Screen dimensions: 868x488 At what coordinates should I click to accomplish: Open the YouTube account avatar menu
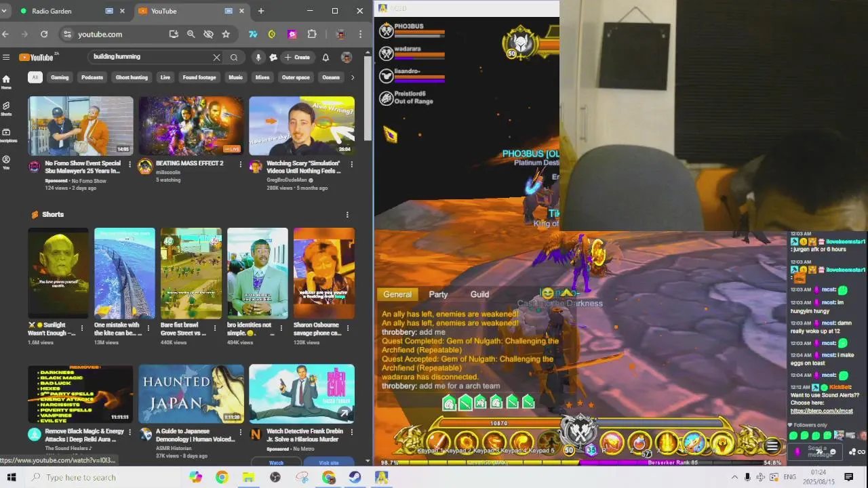tap(347, 58)
